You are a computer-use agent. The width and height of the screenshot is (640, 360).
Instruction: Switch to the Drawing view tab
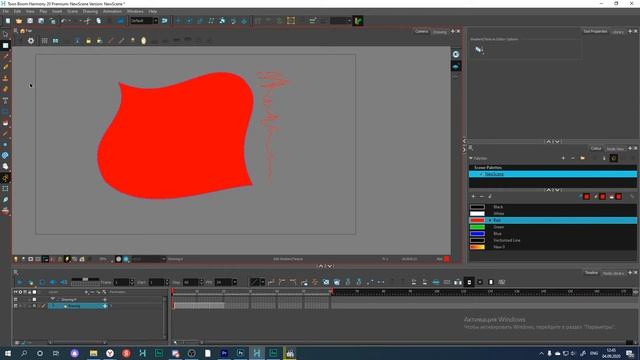(x=440, y=32)
